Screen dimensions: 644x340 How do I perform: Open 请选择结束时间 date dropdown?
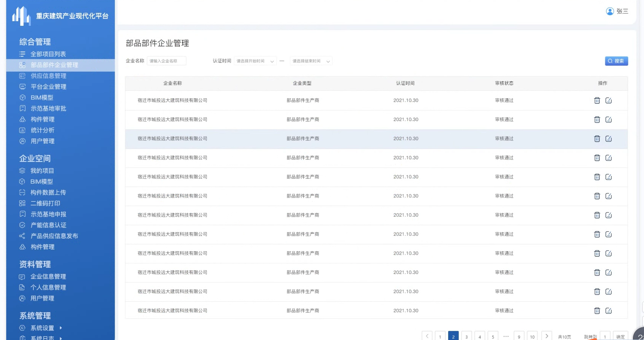click(x=311, y=61)
